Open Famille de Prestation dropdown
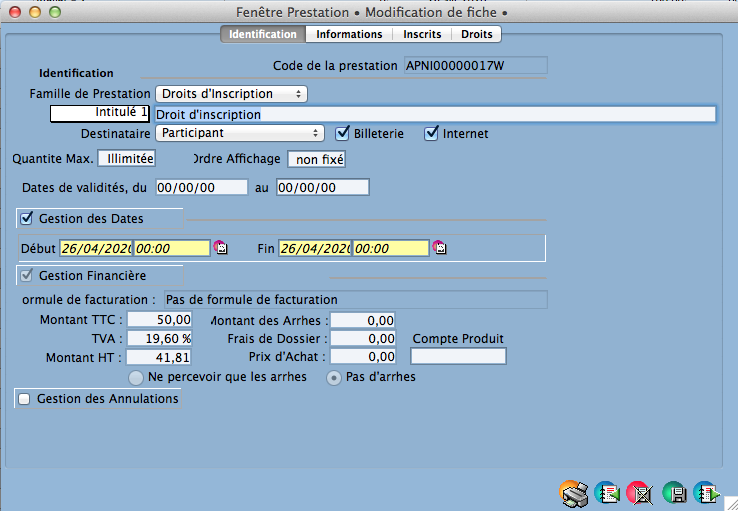 [232, 94]
